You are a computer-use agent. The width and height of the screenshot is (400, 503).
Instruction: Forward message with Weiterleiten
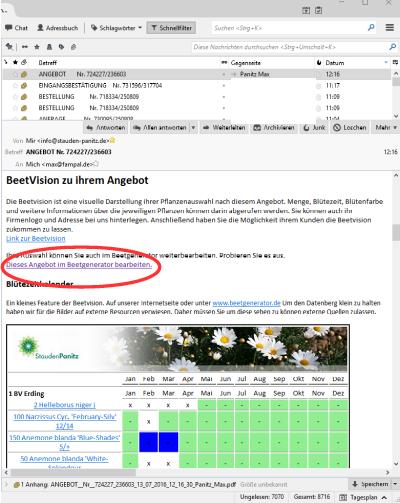tap(224, 128)
